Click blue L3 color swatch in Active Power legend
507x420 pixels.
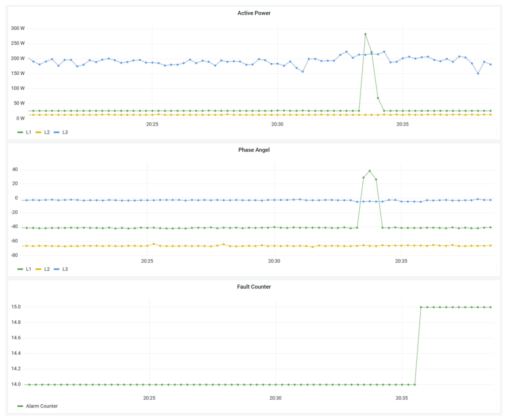(56, 132)
